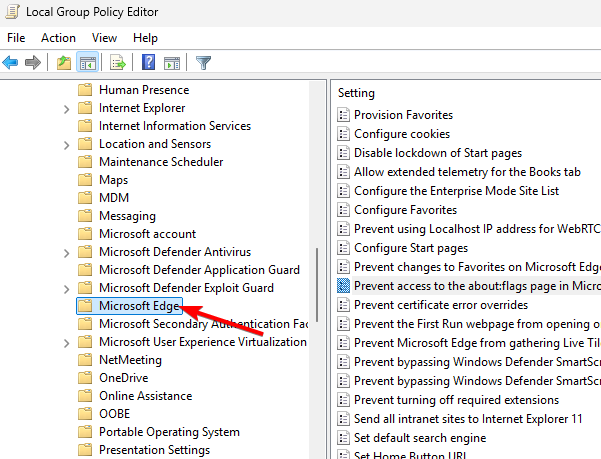Click the Prevent certificate error overrides icon
This screenshot has height=459, width=601.
tap(343, 305)
